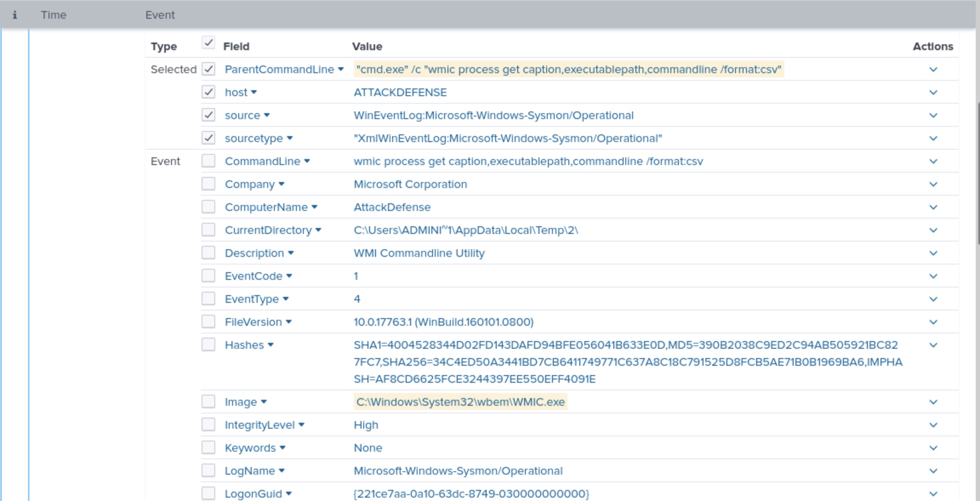The width and height of the screenshot is (980, 501).
Task: Check the ComputerName field checkbox
Action: 208,207
